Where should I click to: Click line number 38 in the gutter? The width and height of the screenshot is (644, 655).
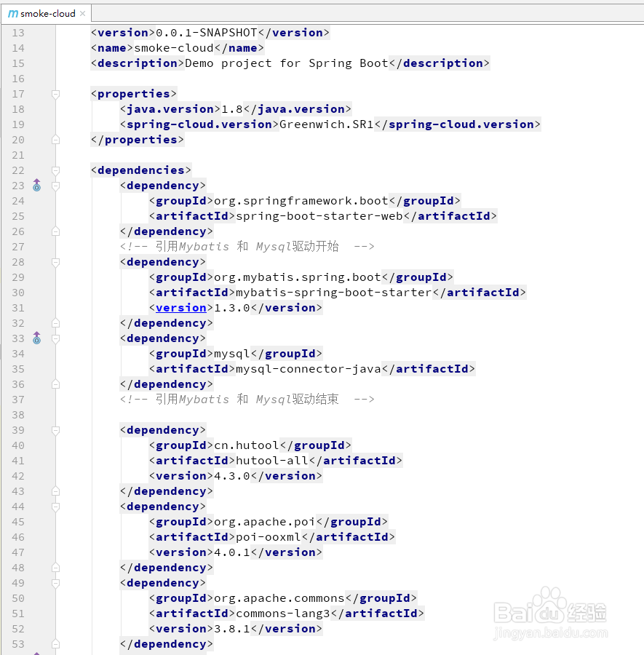coord(18,416)
